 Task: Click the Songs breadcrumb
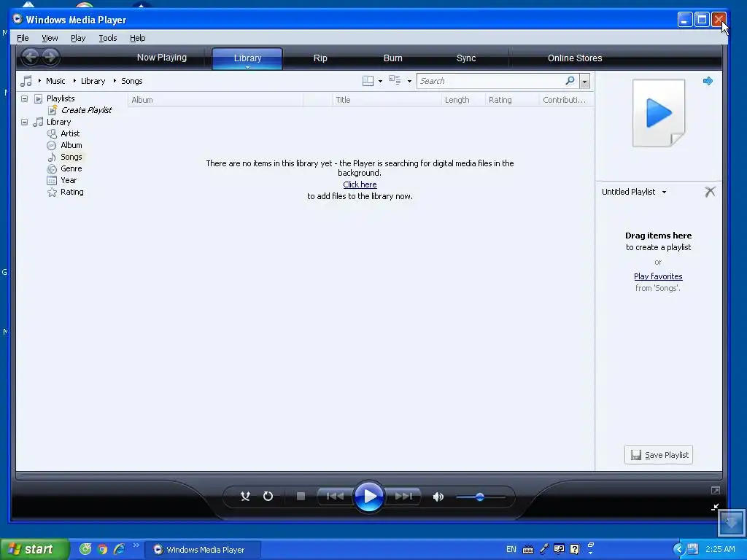coord(132,81)
